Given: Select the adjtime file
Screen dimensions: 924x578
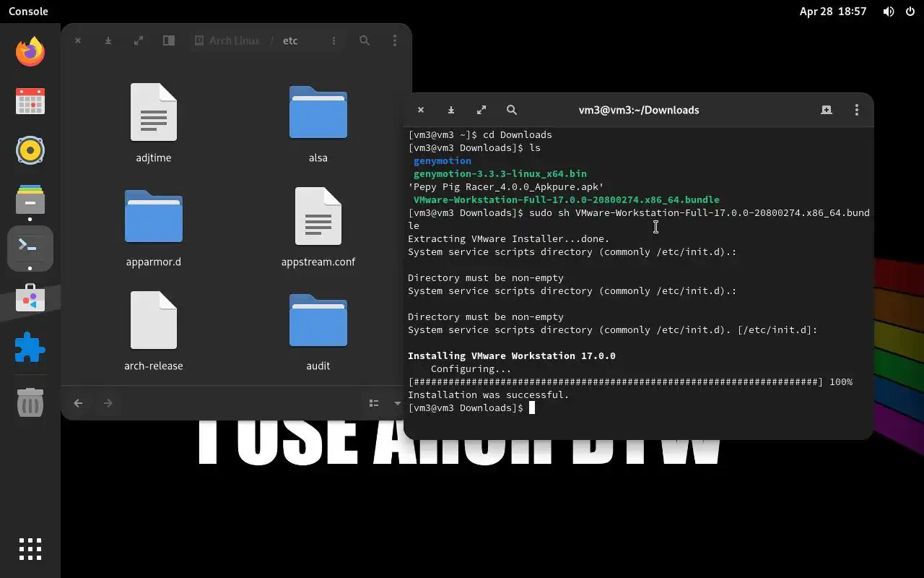Looking at the screenshot, I should (x=154, y=123).
